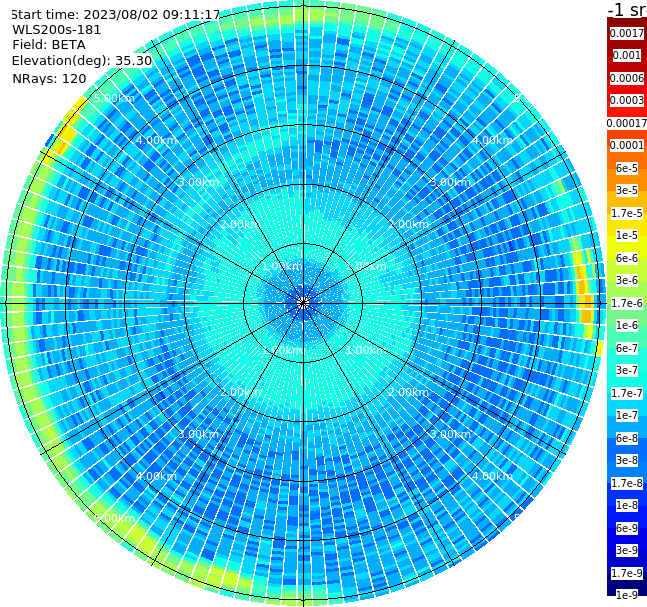This screenshot has height=607, width=647.
Task: Select the 'Elevation(deg): 35.30' label
Action: (x=82, y=61)
